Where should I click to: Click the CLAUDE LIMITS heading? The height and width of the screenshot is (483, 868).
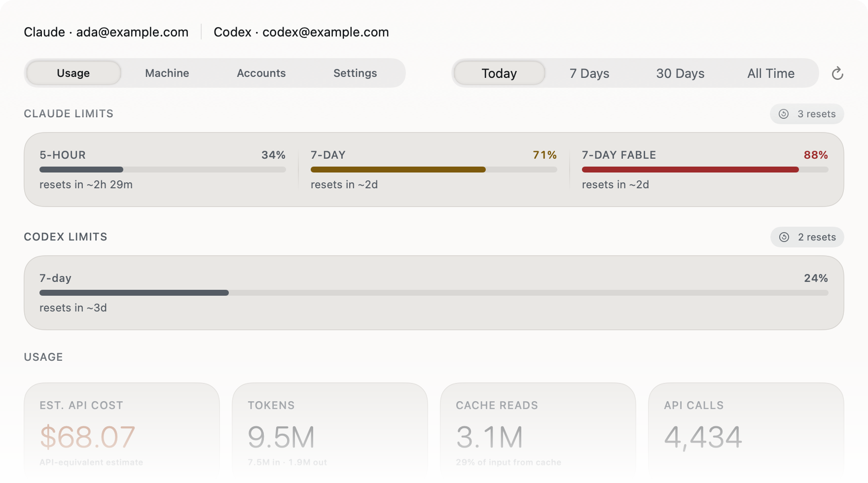click(69, 114)
